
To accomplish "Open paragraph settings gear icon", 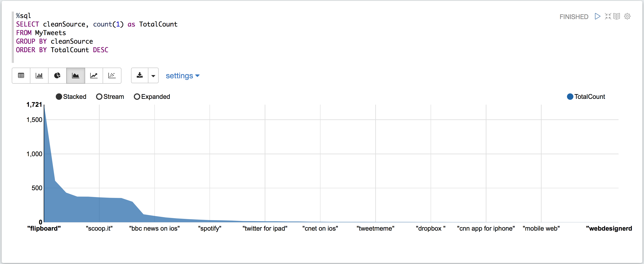I will [x=627, y=16].
